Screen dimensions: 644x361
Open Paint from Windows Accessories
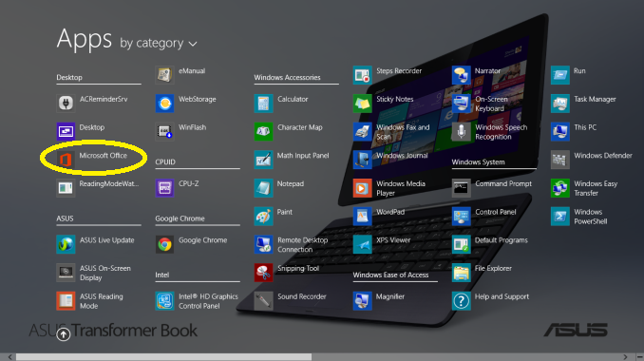click(x=263, y=216)
